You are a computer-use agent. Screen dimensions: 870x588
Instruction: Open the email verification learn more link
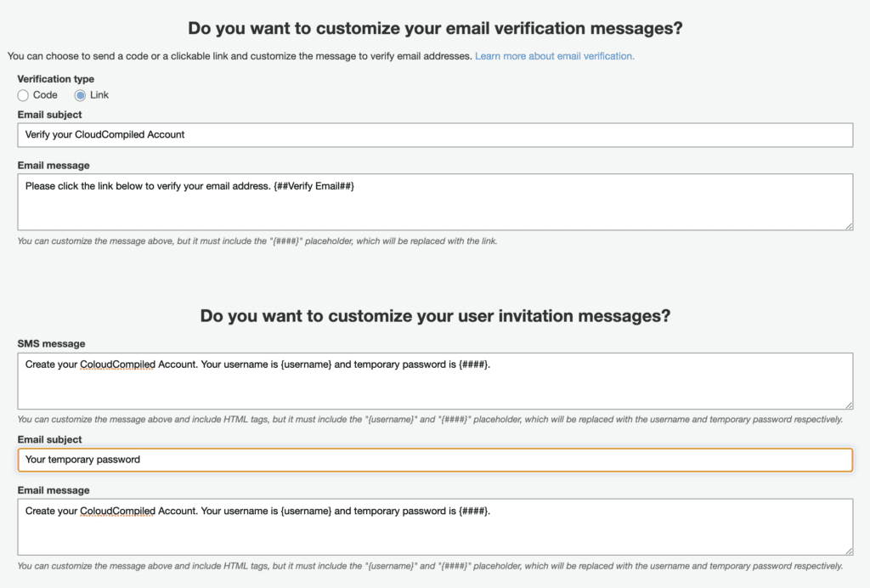click(x=553, y=55)
